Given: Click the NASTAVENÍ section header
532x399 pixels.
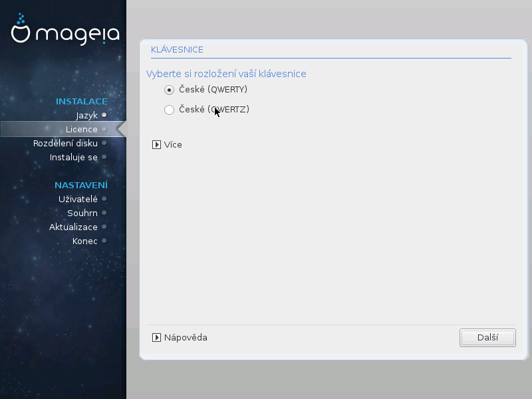Looking at the screenshot, I should tap(81, 186).
